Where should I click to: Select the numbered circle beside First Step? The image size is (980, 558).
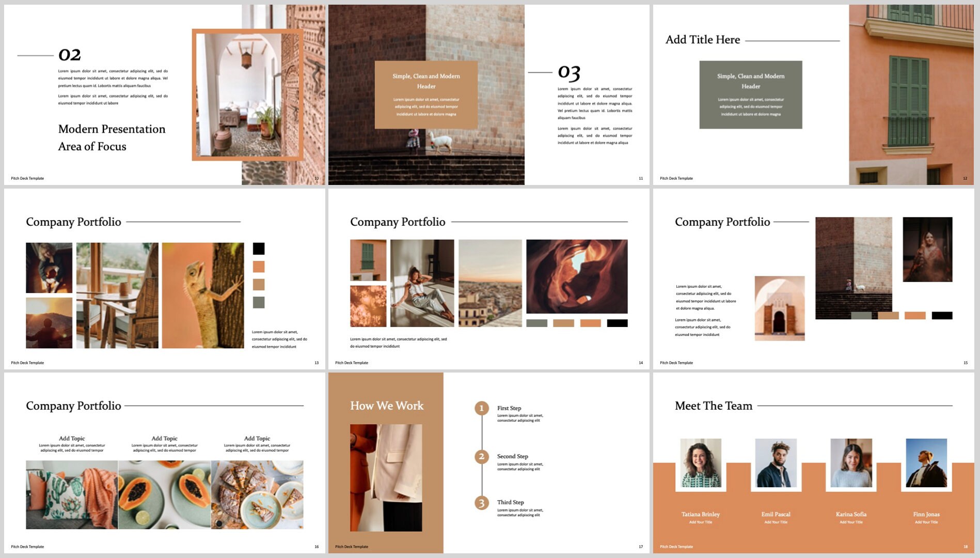click(481, 408)
